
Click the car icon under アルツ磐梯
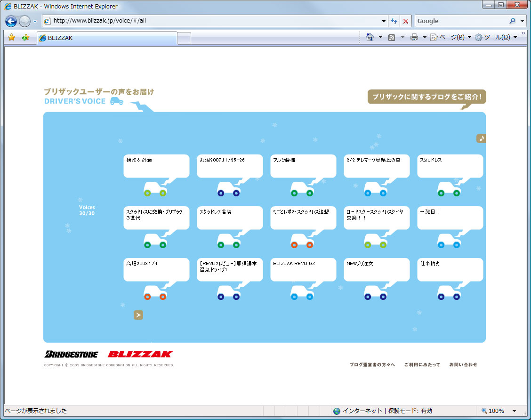(x=302, y=189)
